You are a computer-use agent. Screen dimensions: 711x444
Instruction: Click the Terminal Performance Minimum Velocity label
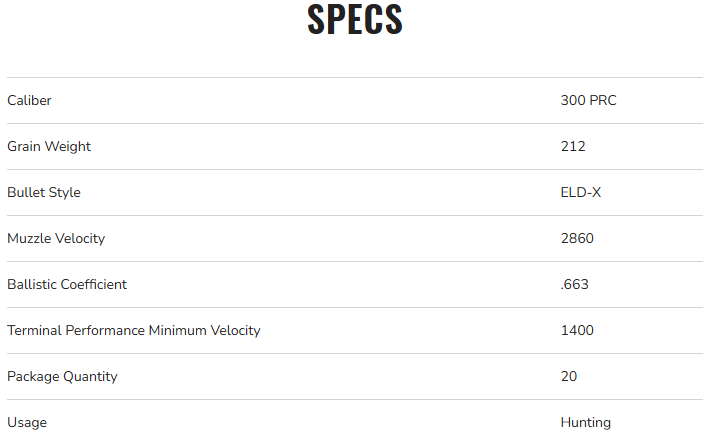(134, 330)
